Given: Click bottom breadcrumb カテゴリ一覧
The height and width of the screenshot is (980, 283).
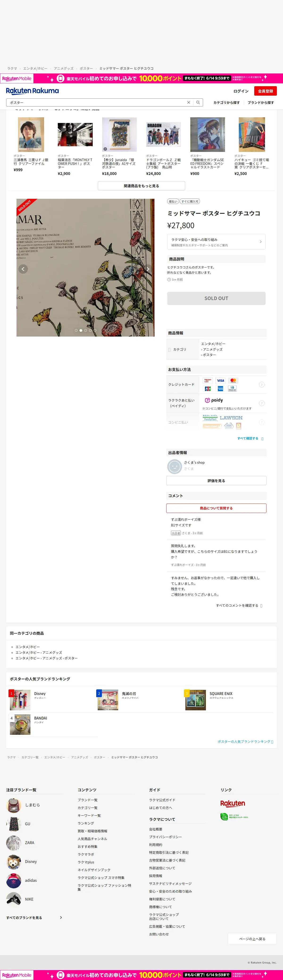Looking at the screenshot, I should click(x=30, y=757).
